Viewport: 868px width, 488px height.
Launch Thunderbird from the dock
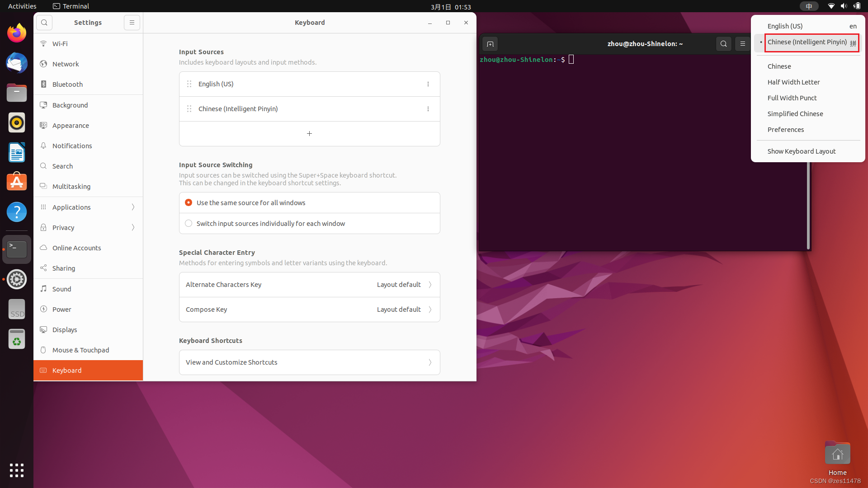click(x=16, y=63)
